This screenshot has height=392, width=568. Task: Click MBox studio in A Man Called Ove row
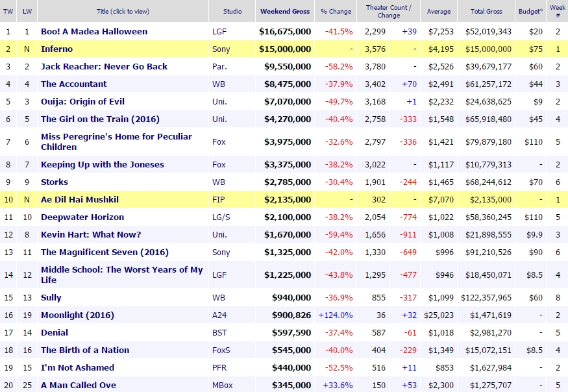pyautogui.click(x=223, y=385)
